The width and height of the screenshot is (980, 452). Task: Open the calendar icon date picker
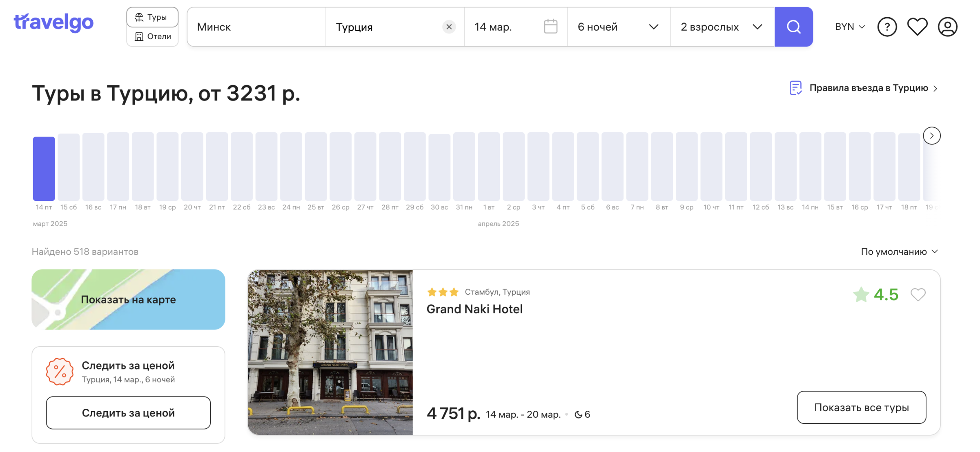click(x=550, y=27)
